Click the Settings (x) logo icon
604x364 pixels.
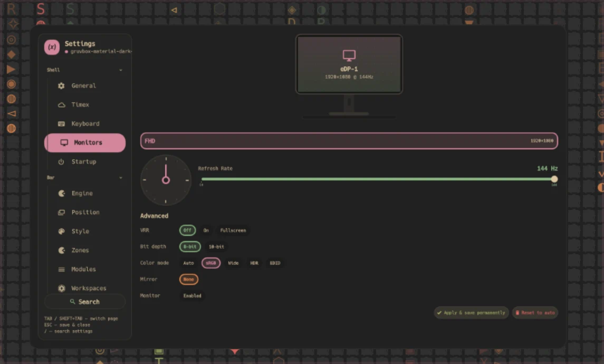point(52,47)
